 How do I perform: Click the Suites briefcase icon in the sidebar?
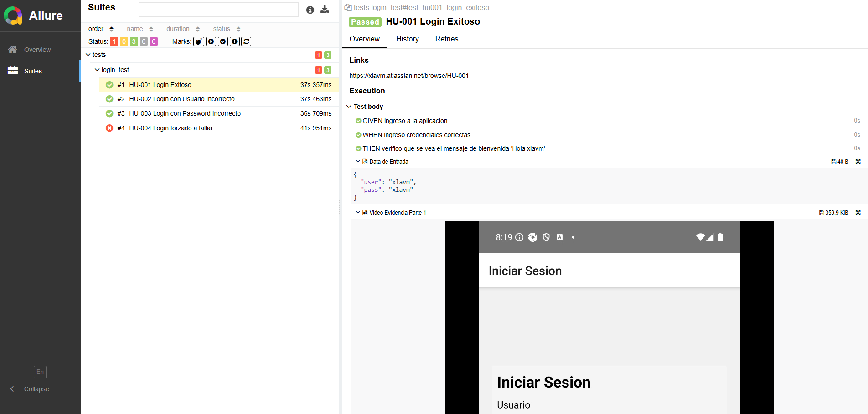13,71
